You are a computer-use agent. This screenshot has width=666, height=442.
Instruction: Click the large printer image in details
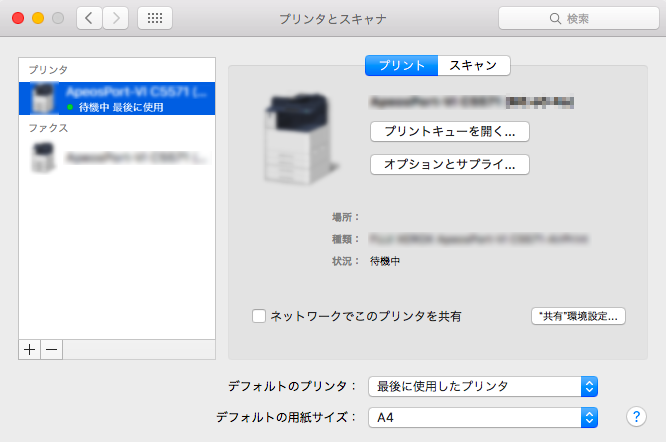(x=301, y=142)
